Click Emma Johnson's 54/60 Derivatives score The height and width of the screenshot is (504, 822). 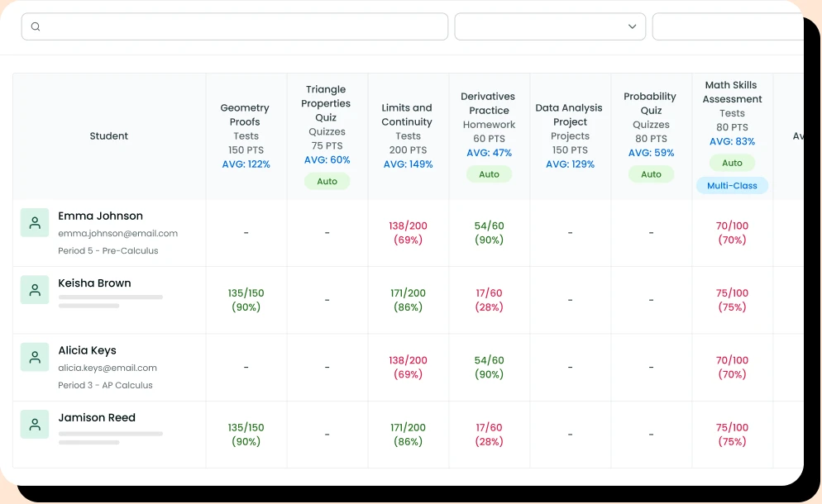click(489, 233)
